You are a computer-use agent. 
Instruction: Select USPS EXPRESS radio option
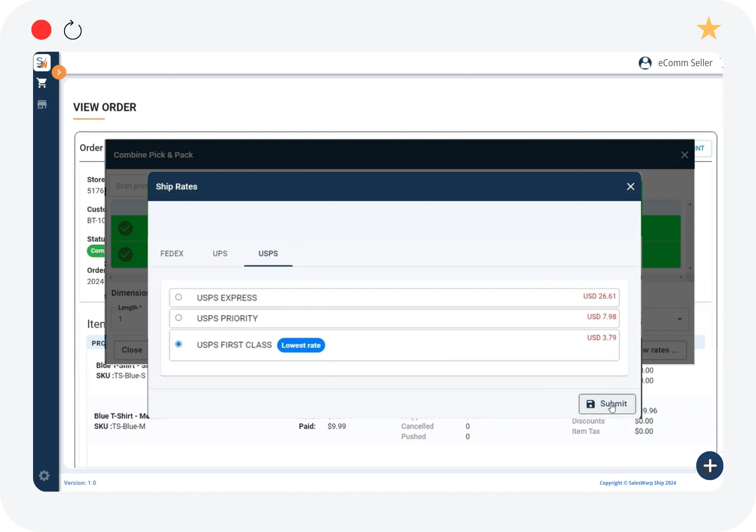tap(179, 297)
